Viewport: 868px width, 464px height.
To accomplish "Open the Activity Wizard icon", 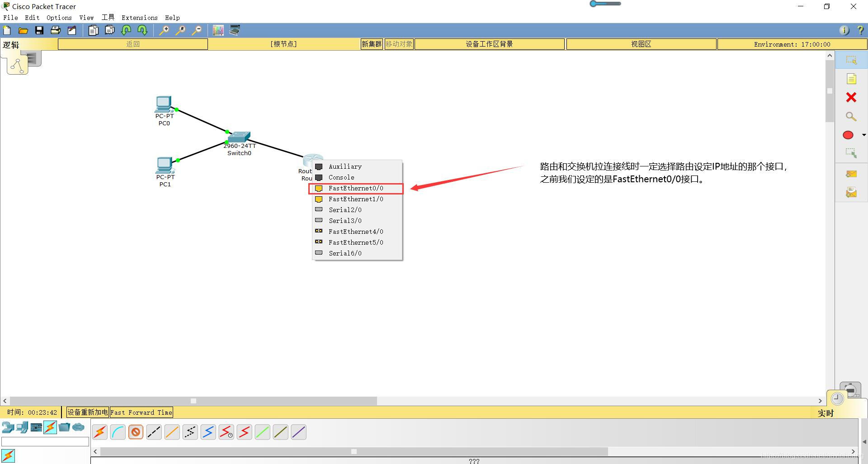I will pos(72,30).
